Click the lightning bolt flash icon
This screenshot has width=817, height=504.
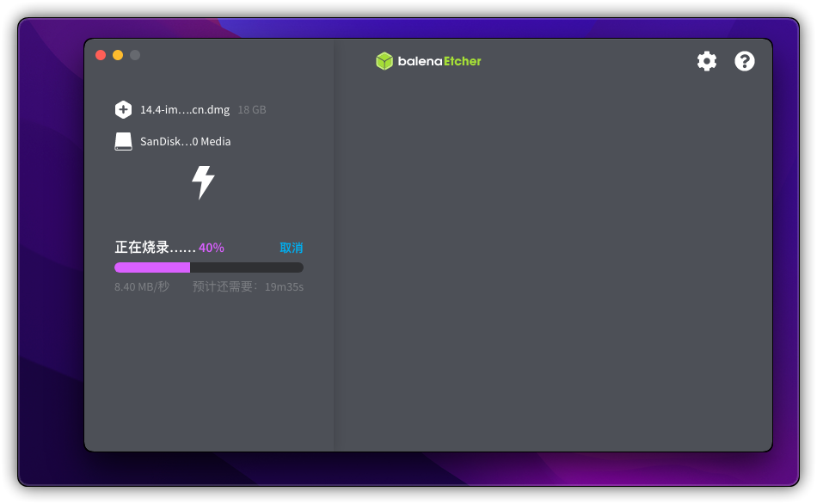203,182
